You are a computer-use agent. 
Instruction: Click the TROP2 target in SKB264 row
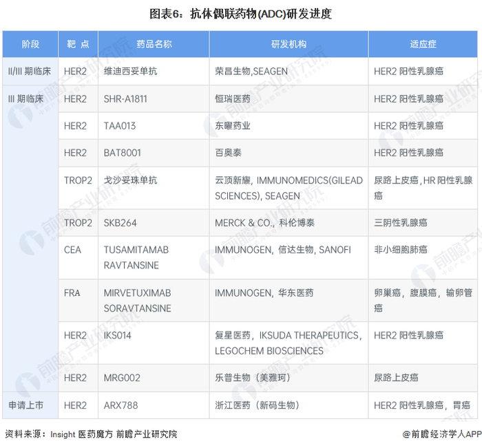pyautogui.click(x=78, y=223)
